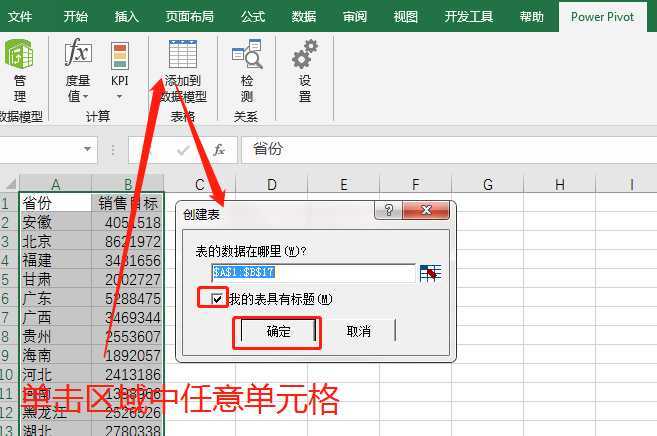Click the fx insert function icon

tap(219, 150)
